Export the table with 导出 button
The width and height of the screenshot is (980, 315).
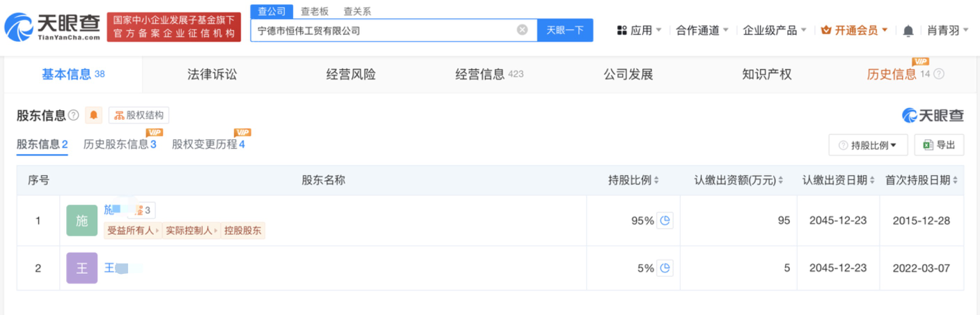pos(939,145)
